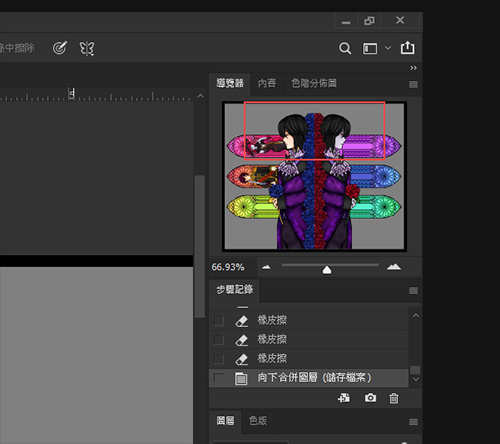Create new document from current state
This screenshot has height=444, width=500.
[x=344, y=398]
